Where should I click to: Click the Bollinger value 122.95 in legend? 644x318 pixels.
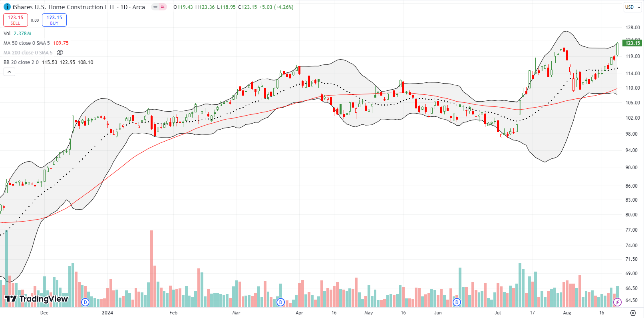pos(68,62)
